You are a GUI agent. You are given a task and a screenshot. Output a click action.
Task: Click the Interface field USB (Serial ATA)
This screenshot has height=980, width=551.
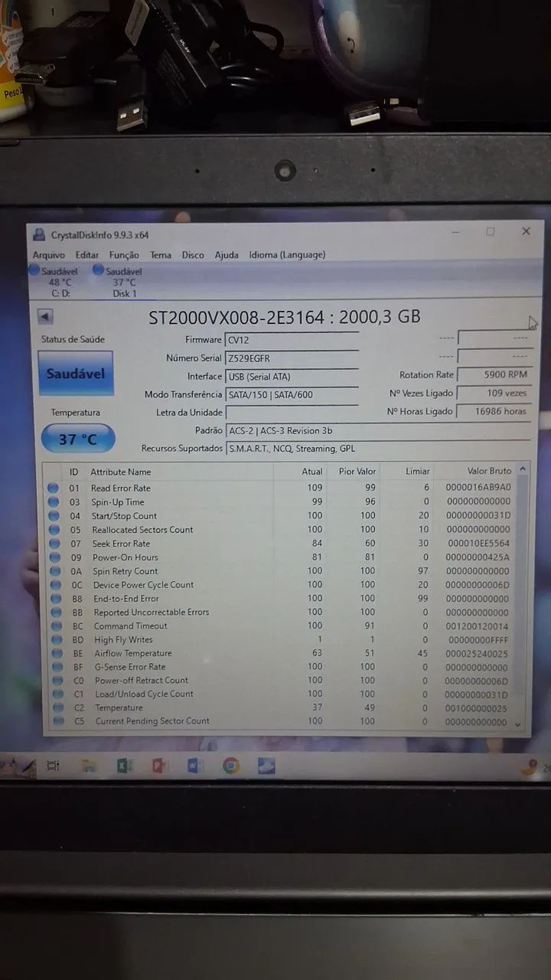tap(292, 377)
